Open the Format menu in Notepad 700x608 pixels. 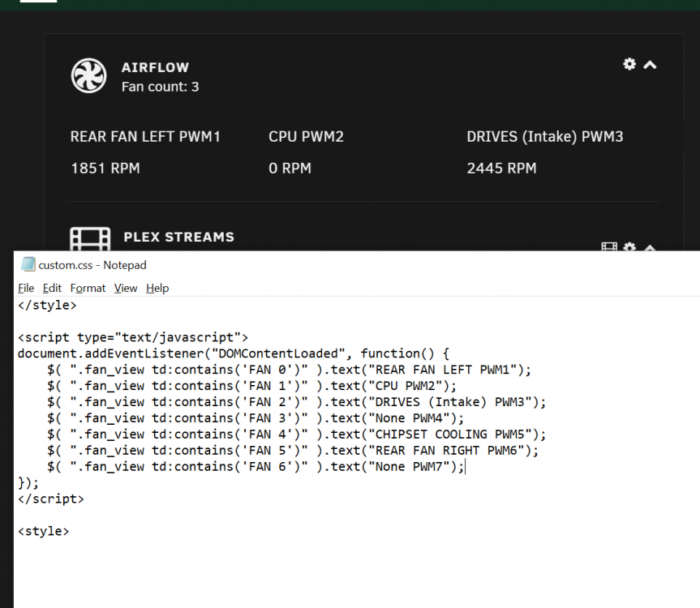pyautogui.click(x=88, y=288)
